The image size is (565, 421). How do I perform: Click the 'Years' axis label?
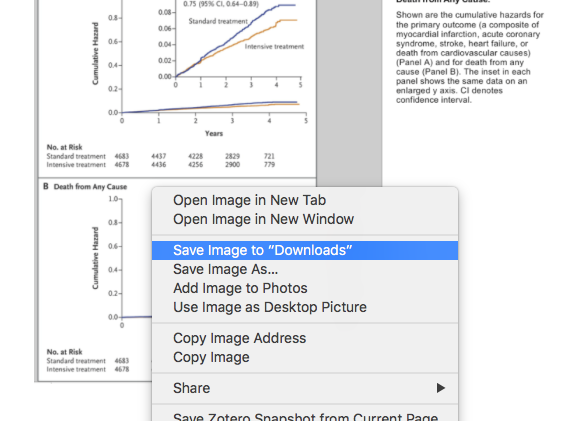[x=214, y=133]
